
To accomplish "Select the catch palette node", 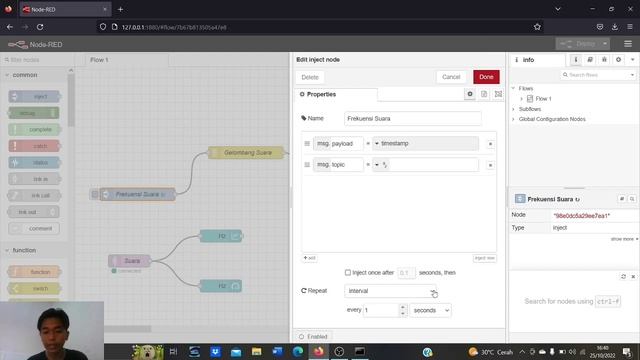I will [x=34, y=146].
